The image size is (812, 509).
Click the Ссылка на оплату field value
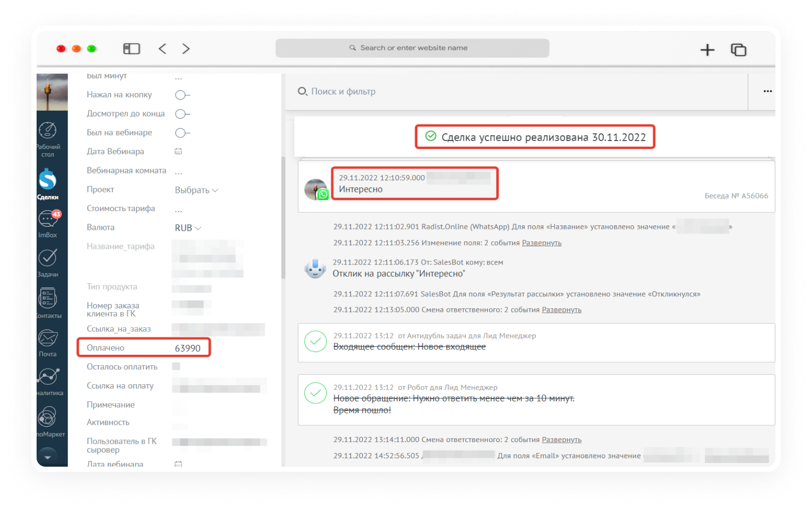click(219, 386)
